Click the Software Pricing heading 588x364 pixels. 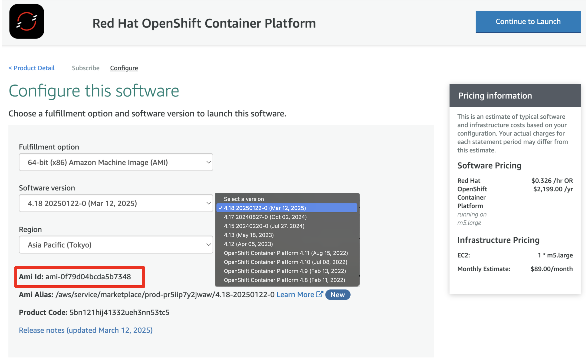(x=489, y=165)
